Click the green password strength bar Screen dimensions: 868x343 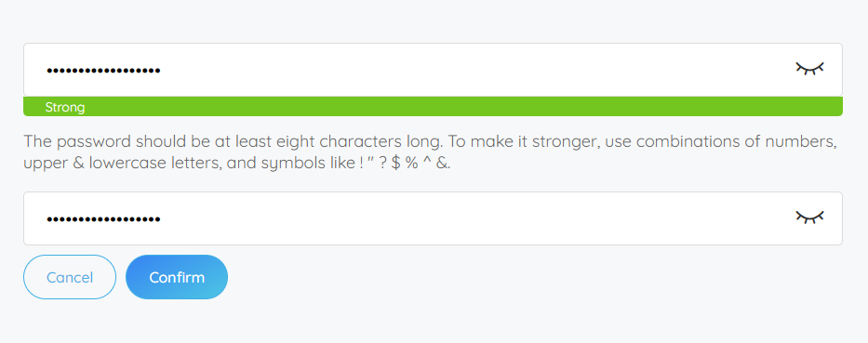pyautogui.click(x=433, y=106)
